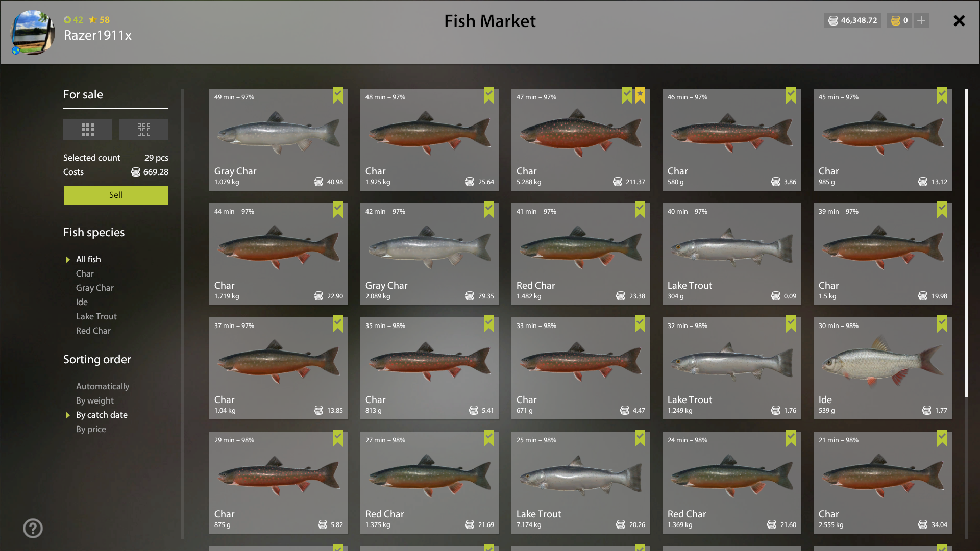The image size is (980, 551).
Task: Show All fish in species list
Action: [x=88, y=259]
